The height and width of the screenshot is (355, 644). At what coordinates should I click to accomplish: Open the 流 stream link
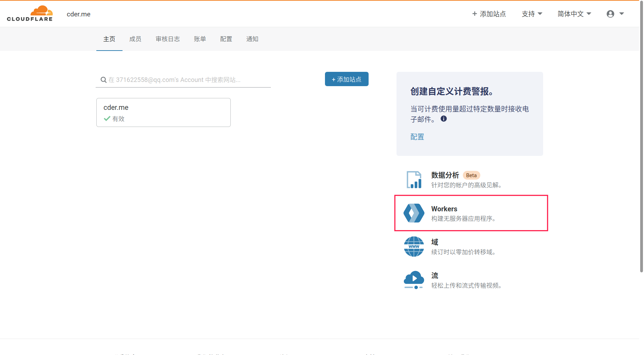pos(435,275)
